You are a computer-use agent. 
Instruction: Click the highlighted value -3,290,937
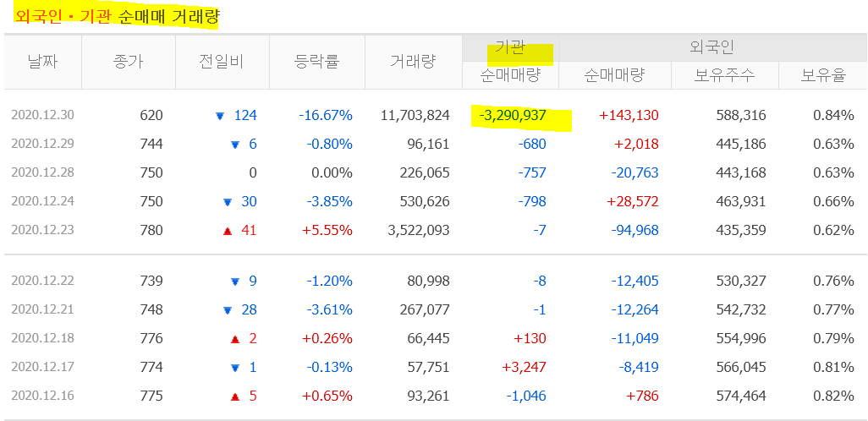click(x=513, y=116)
